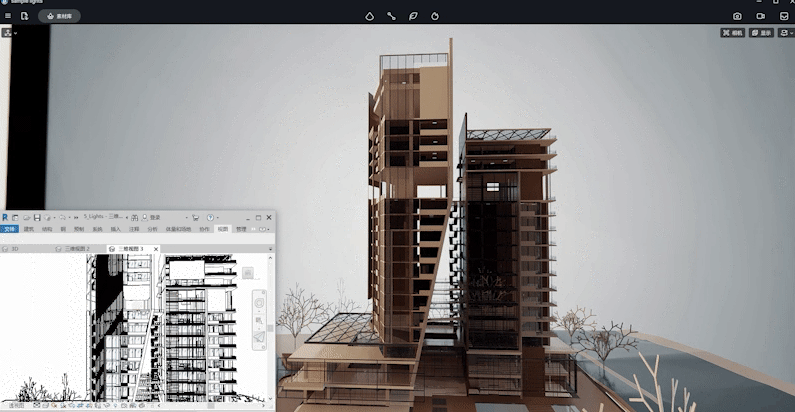Viewport: 795px width, 412px height.
Task: Open the 建筑 architecture ribbon tab
Action: coord(29,229)
